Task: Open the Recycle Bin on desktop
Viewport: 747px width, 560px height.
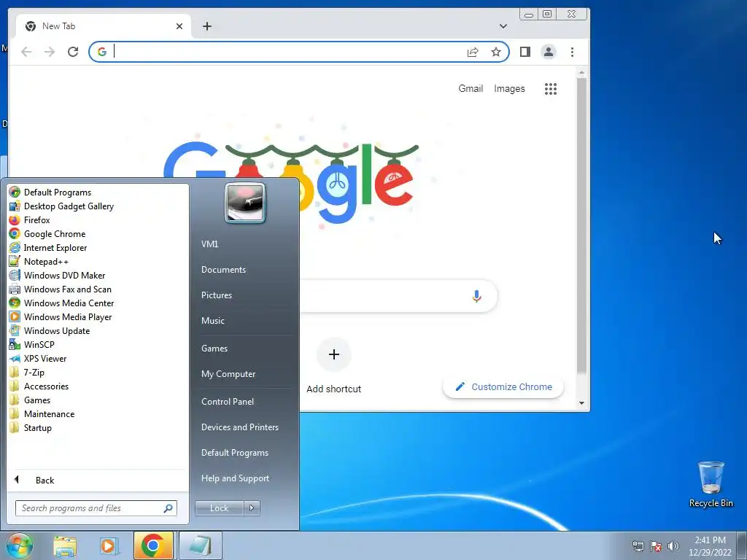Action: pos(711,485)
